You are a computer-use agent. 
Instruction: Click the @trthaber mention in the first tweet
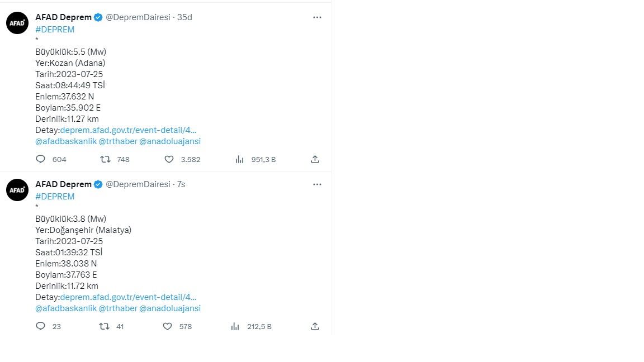click(x=117, y=141)
